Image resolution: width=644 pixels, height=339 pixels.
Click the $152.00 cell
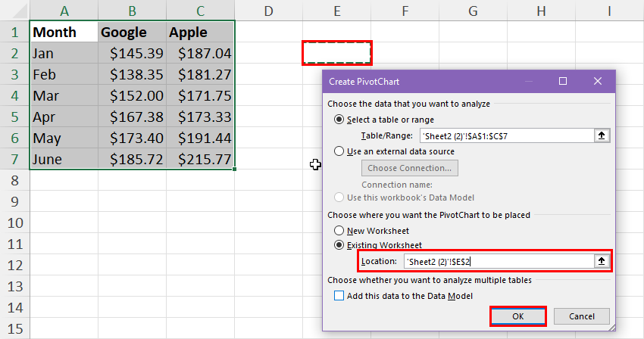coord(133,95)
